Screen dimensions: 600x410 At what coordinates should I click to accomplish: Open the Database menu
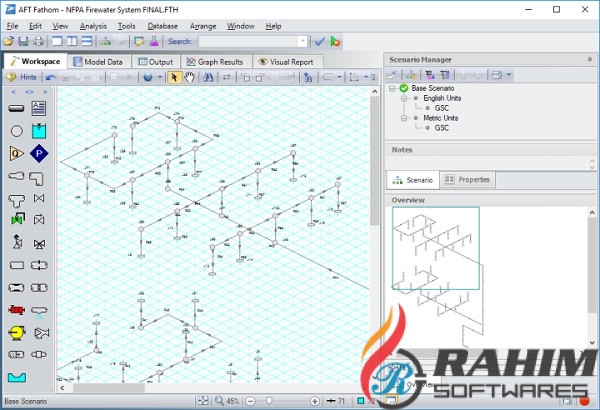click(163, 26)
